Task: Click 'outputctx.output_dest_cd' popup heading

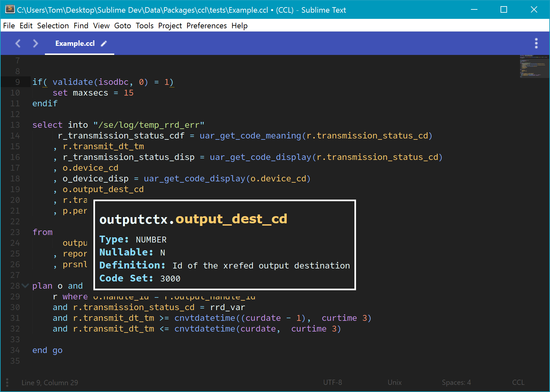Action: point(193,219)
